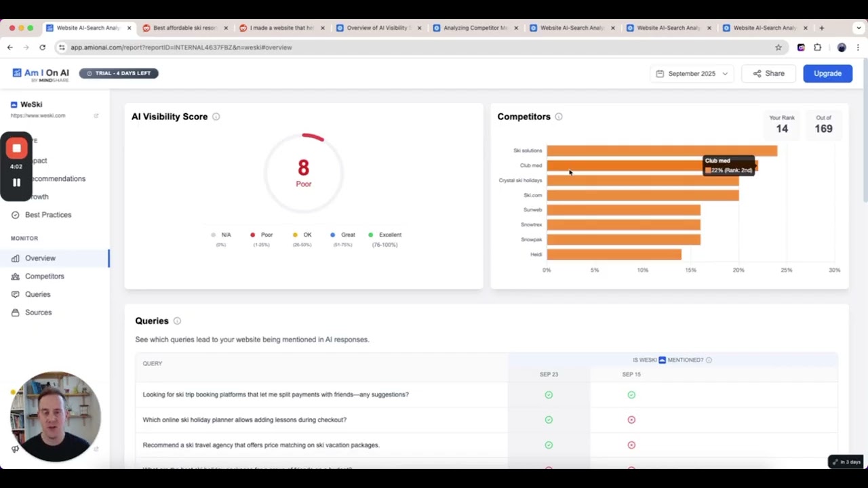Show info about AI Visibility Score

[x=216, y=117]
